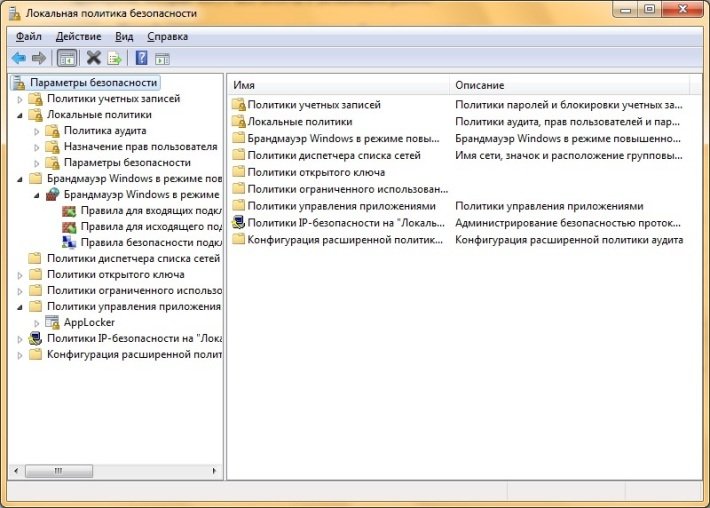Select the AppLocker icon in the tree

tap(52, 322)
